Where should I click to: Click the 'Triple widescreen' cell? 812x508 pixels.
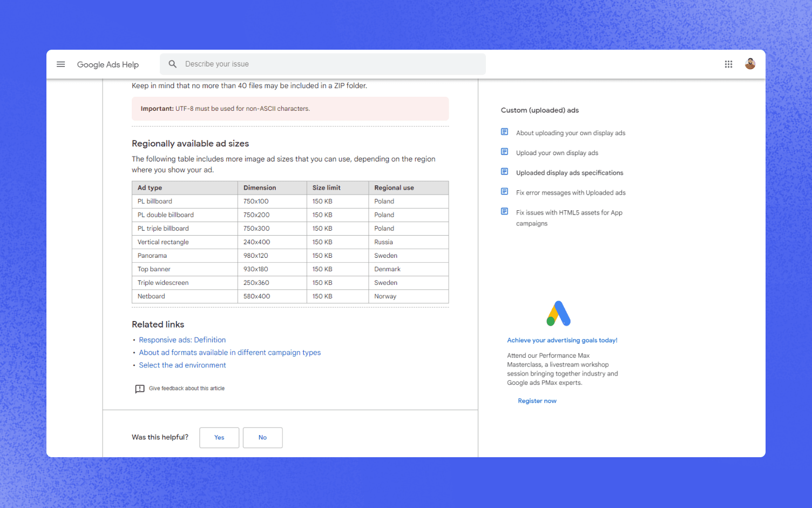coord(185,283)
